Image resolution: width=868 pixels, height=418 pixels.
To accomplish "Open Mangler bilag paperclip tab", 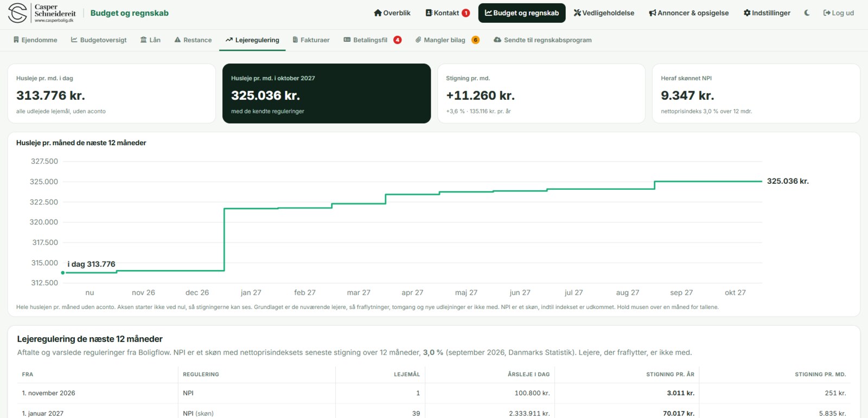I will (x=447, y=40).
